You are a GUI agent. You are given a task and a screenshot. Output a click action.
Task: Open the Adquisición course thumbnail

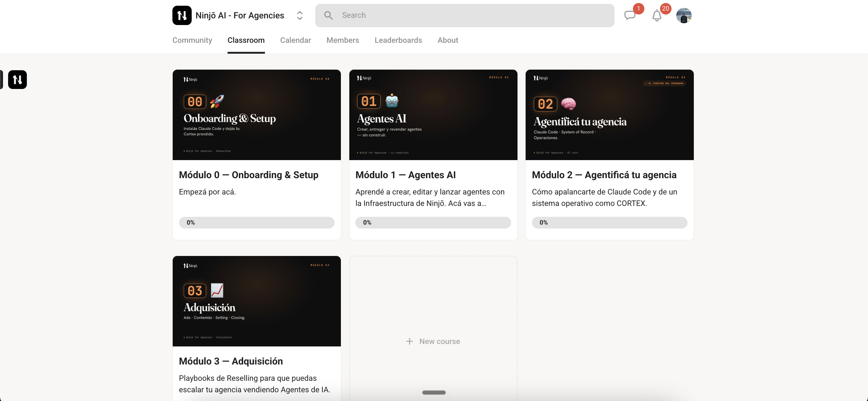(257, 301)
